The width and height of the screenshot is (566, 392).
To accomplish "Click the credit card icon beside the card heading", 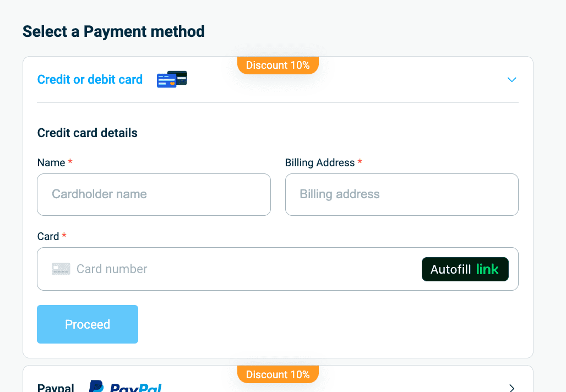I will tap(172, 79).
